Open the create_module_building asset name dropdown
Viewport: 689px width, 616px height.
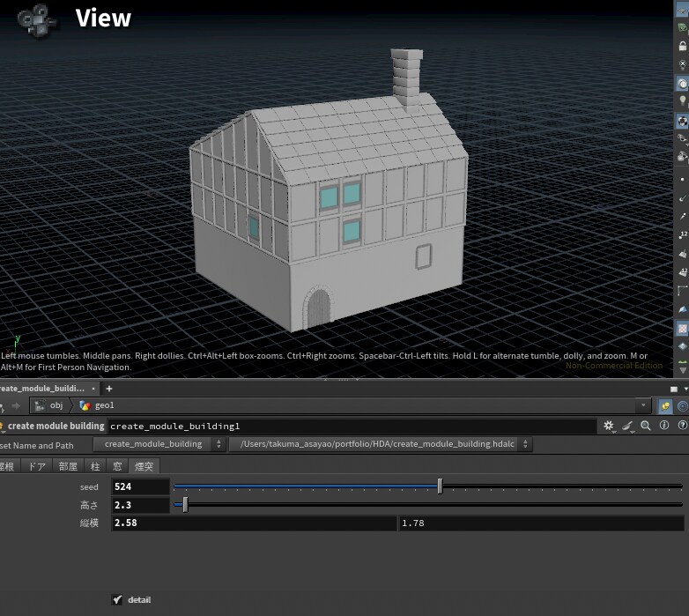159,444
